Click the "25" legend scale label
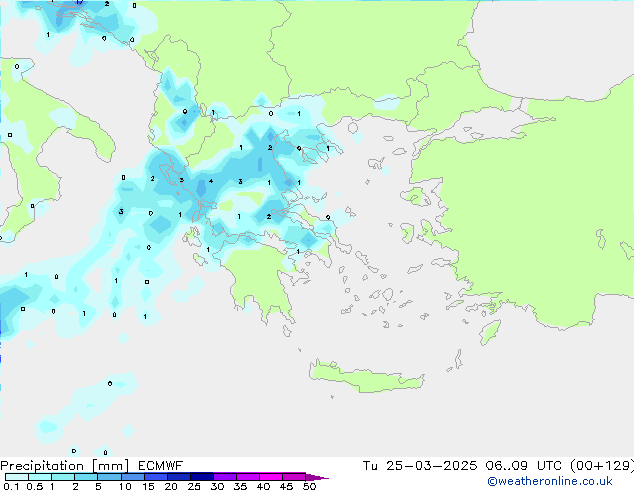The image size is (634, 490). tap(194, 486)
